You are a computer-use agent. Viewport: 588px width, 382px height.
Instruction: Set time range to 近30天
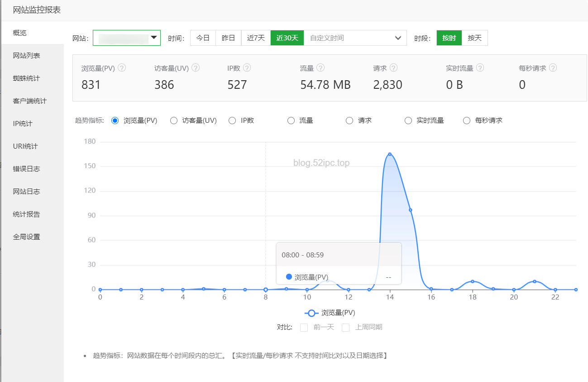pyautogui.click(x=287, y=38)
